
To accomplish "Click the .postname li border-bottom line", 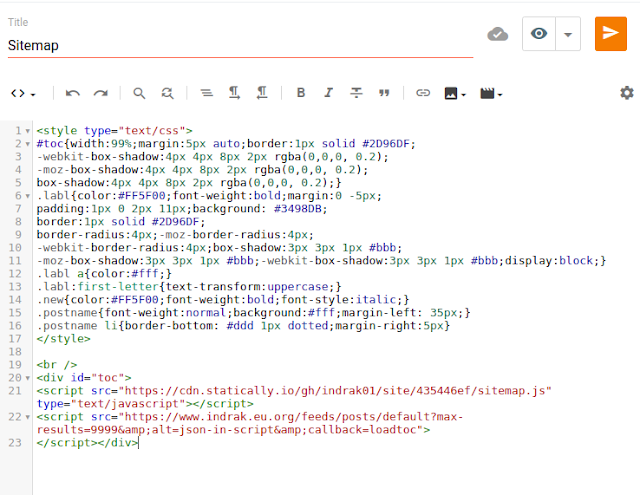I will (243, 326).
